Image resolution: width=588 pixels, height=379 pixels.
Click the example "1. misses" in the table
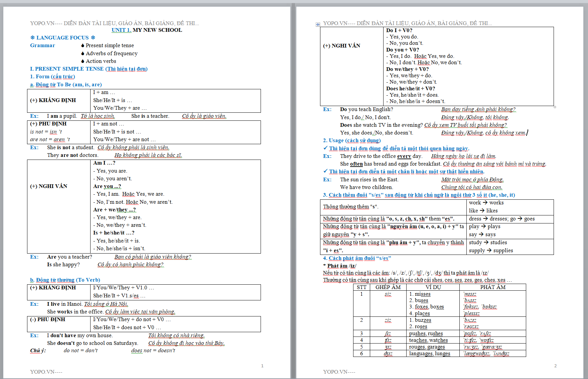pos(420,294)
